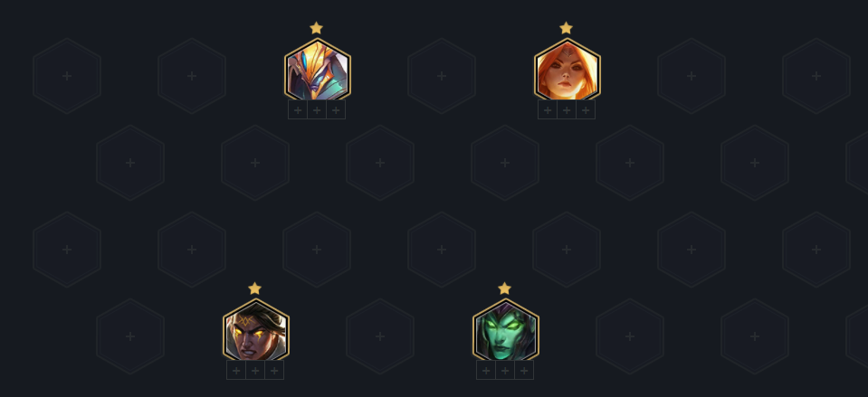This screenshot has width=868, height=397.
Task: Select the golden-helmet Azir champion portrait
Action: (x=317, y=71)
